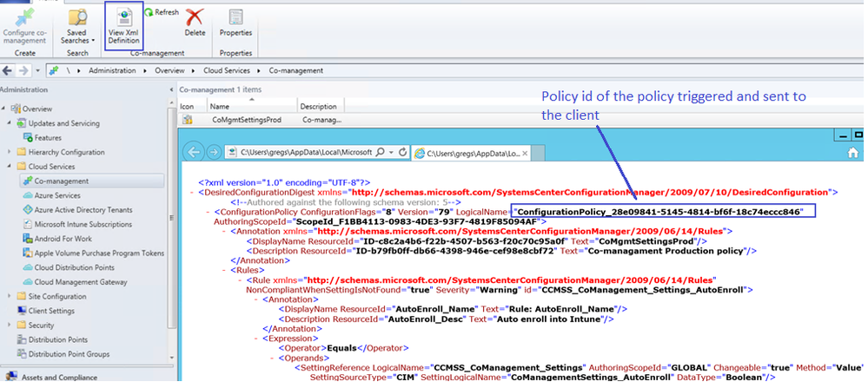This screenshot has width=868, height=388.
Task: Collapse the Rules XML node
Action: pyautogui.click(x=224, y=270)
